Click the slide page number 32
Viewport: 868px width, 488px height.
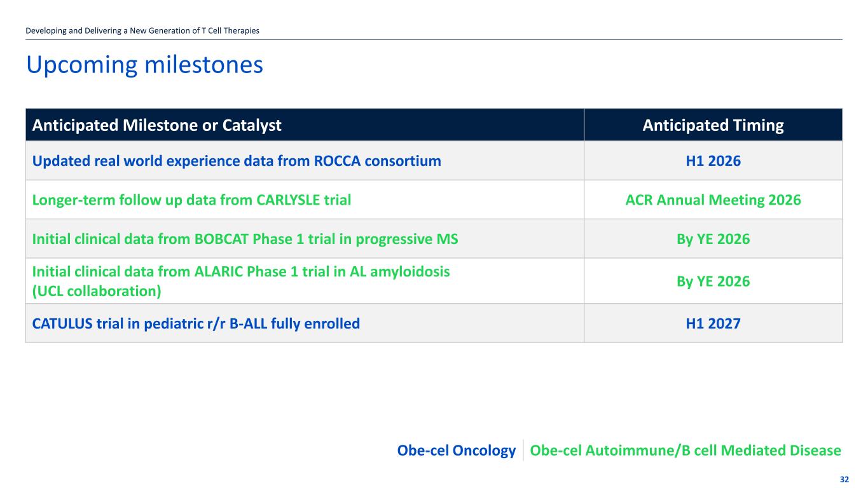pos(844,479)
